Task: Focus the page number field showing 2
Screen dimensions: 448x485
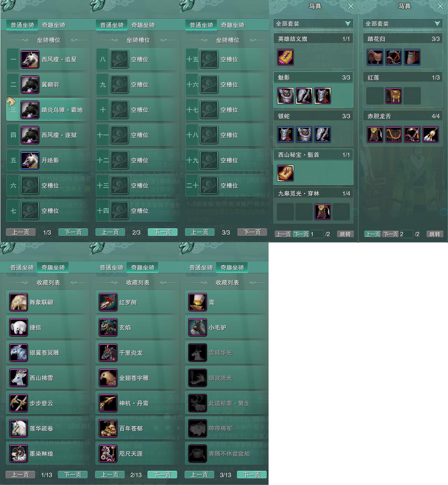Action: pyautogui.click(x=406, y=234)
